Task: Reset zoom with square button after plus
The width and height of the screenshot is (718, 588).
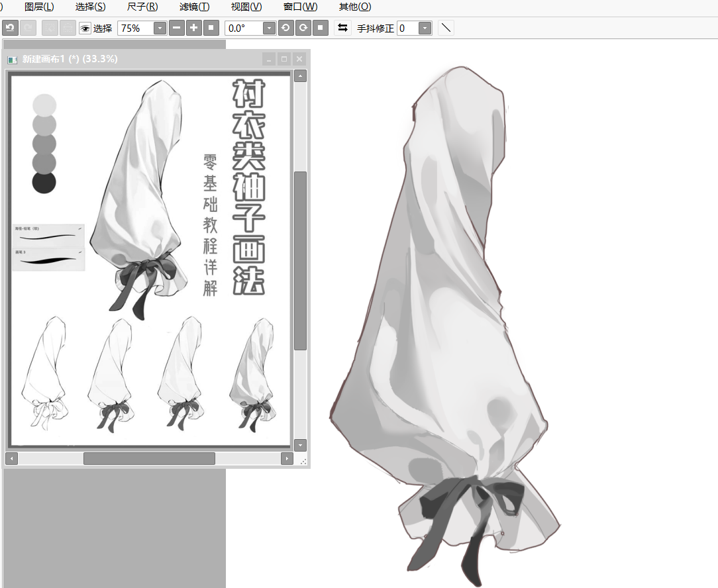Action: click(211, 28)
